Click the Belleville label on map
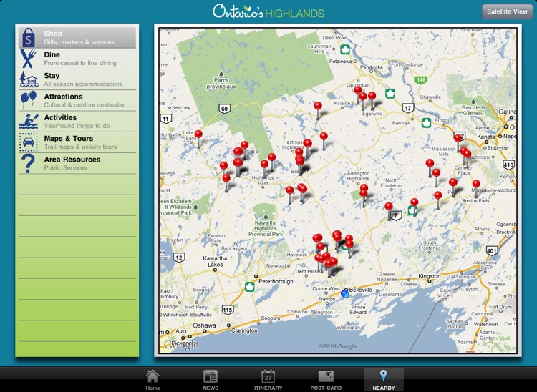This screenshot has width=537, height=392. [360, 290]
